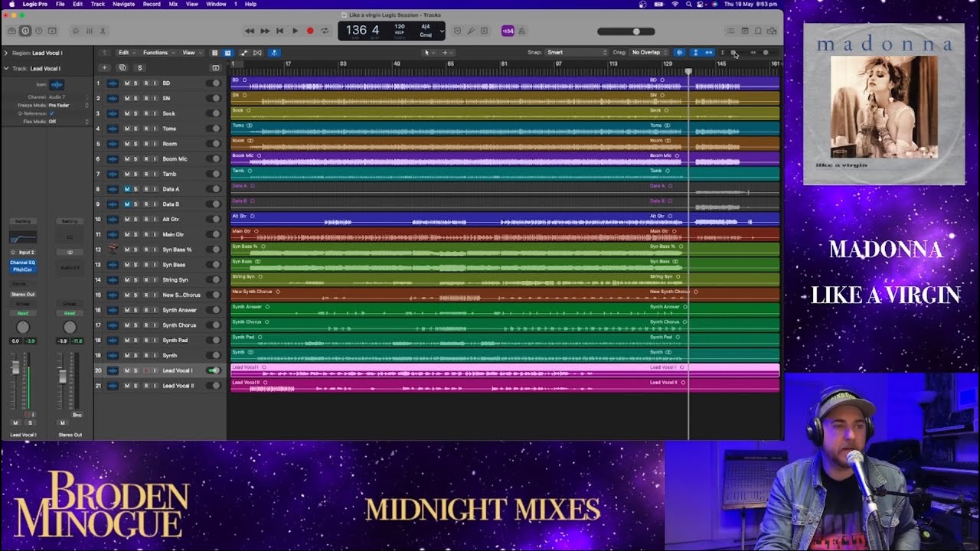This screenshot has height=551, width=980.
Task: Click the track icon in inspector
Action: click(57, 85)
